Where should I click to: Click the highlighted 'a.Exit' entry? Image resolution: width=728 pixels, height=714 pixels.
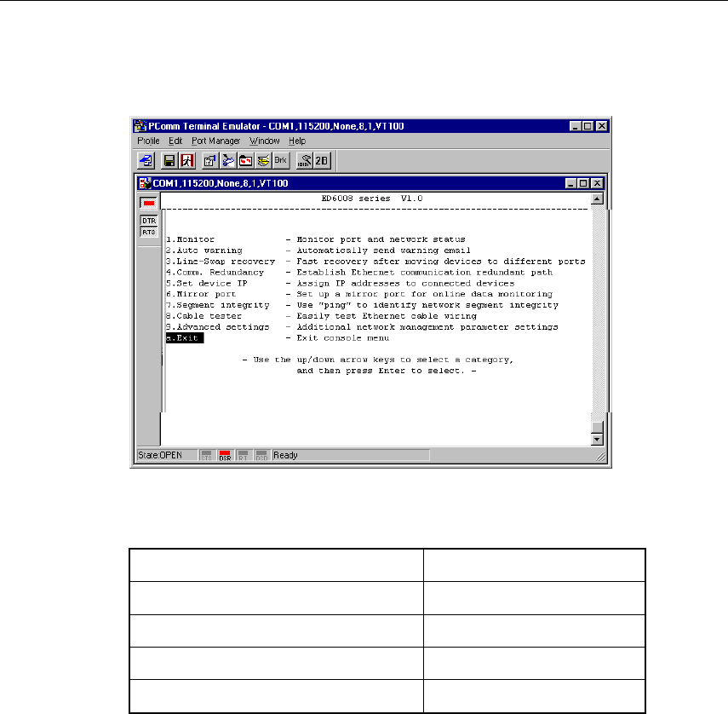(185, 338)
